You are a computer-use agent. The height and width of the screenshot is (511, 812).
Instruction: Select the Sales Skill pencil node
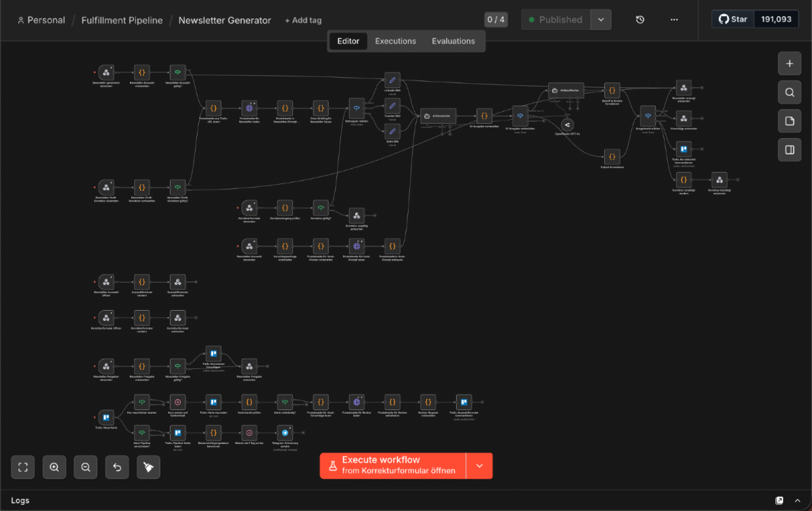coord(392,130)
